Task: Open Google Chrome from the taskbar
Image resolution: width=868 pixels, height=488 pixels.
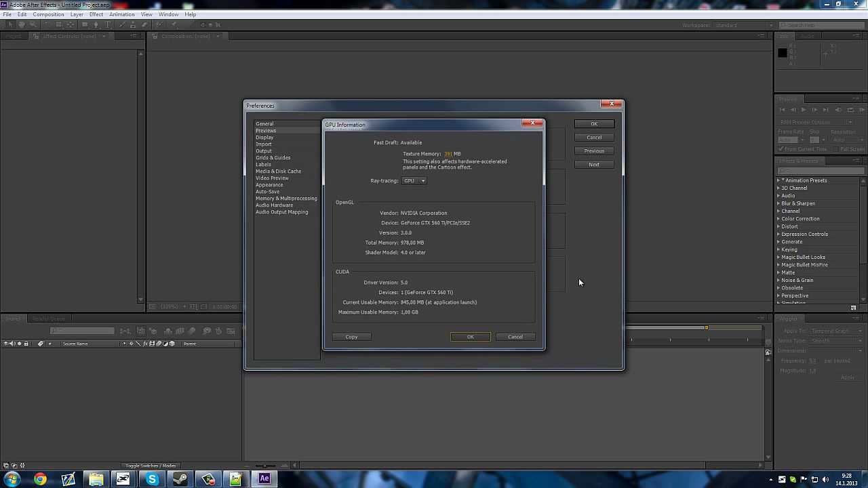Action: [x=40, y=480]
